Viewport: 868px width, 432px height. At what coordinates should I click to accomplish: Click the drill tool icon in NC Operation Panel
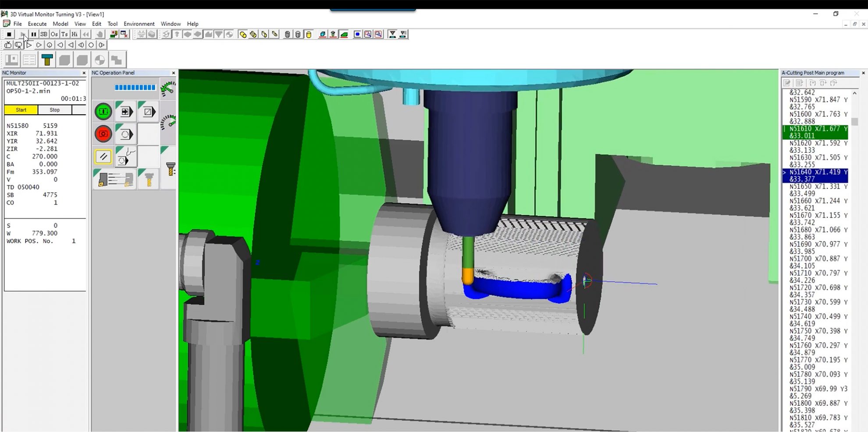click(x=148, y=179)
